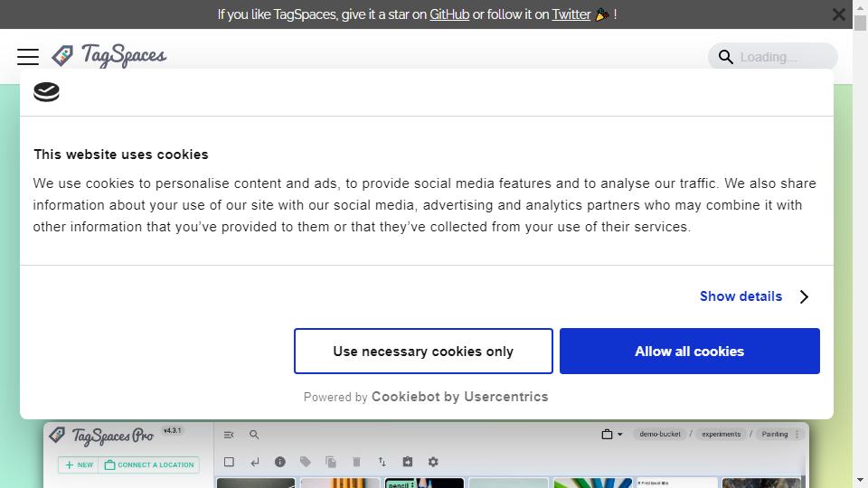The height and width of the screenshot is (488, 868).
Task: Click the v4.3.1 version badge
Action: (173, 430)
